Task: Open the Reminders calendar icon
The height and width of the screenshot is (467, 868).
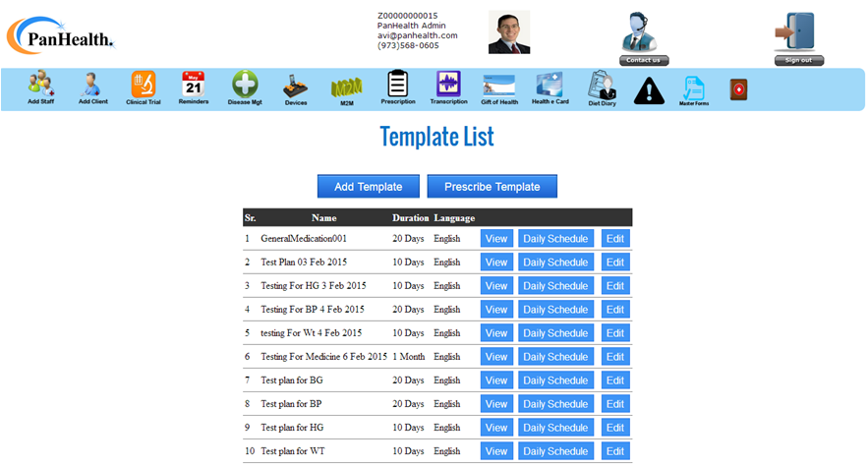Action: [194, 87]
